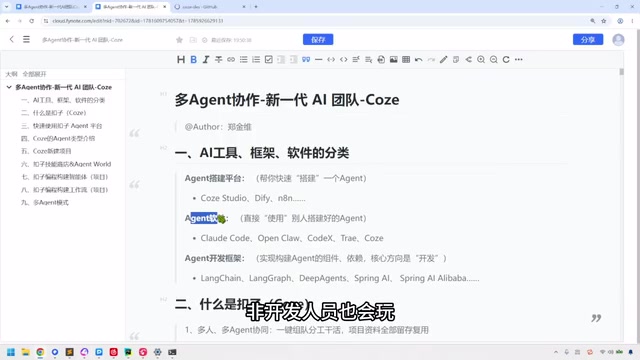Jump to outline item 二、什么是扣子 (Coze)
The image size is (640, 360).
coord(53,113)
